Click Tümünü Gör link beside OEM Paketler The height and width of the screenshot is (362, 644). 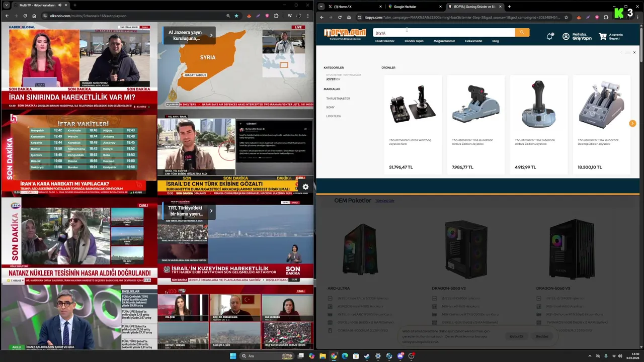[x=385, y=201]
